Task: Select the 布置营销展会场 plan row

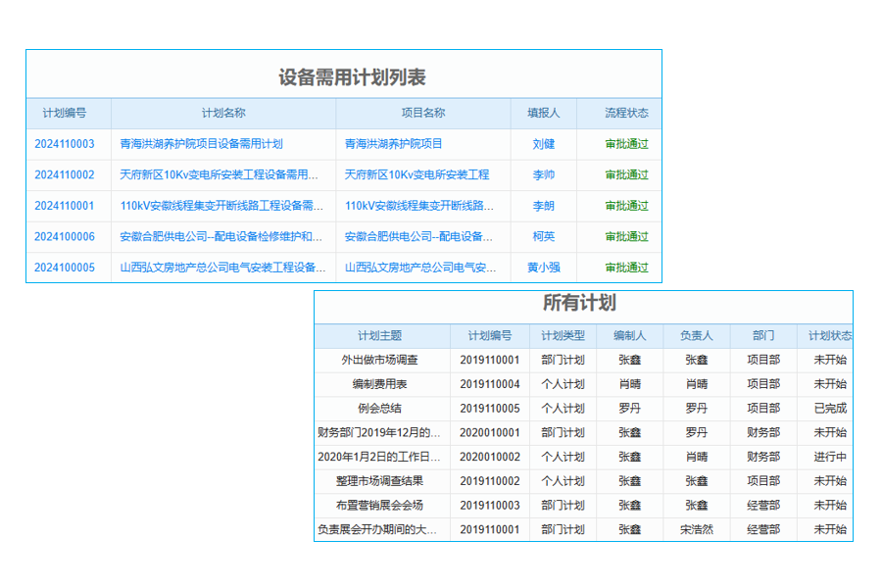Action: coord(381,506)
